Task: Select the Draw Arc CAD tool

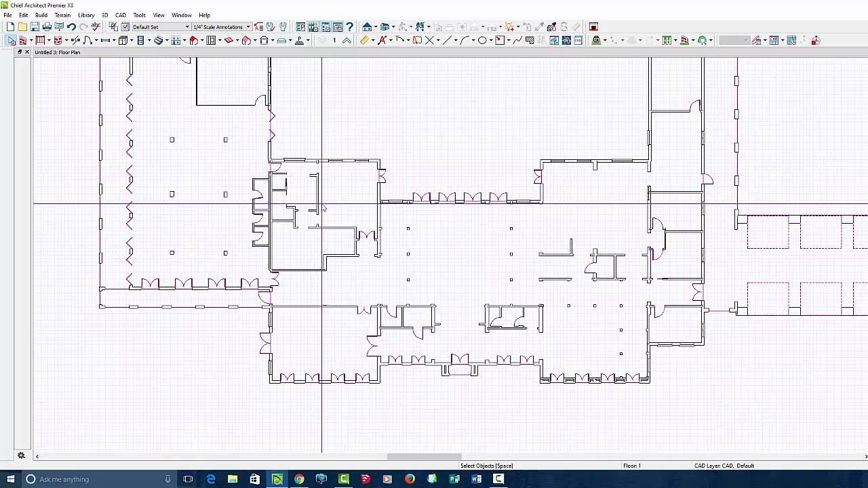Action: [465, 41]
